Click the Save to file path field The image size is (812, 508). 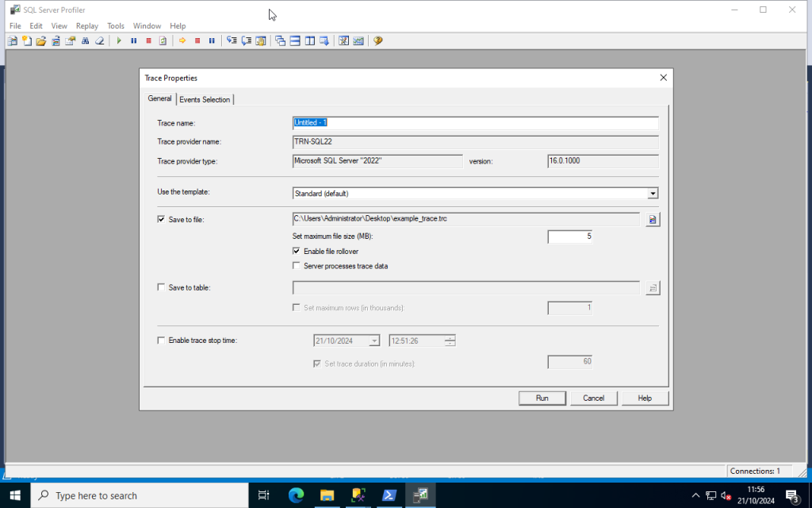pyautogui.click(x=466, y=219)
